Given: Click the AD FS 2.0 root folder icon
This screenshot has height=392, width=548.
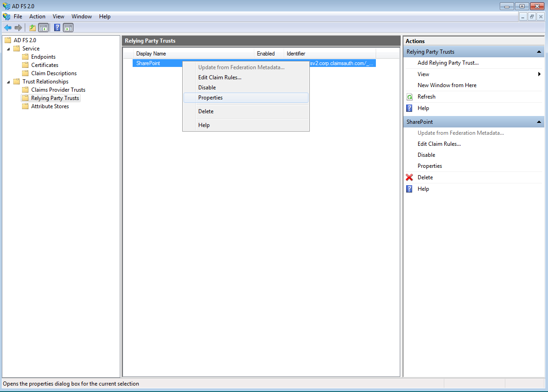Looking at the screenshot, I should coord(8,40).
